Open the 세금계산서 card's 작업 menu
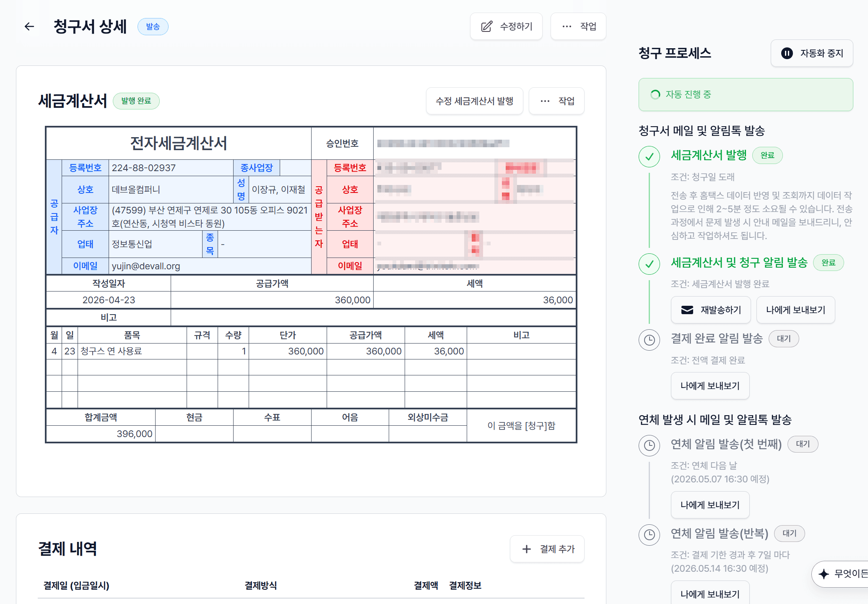This screenshot has height=604, width=868. (x=556, y=101)
